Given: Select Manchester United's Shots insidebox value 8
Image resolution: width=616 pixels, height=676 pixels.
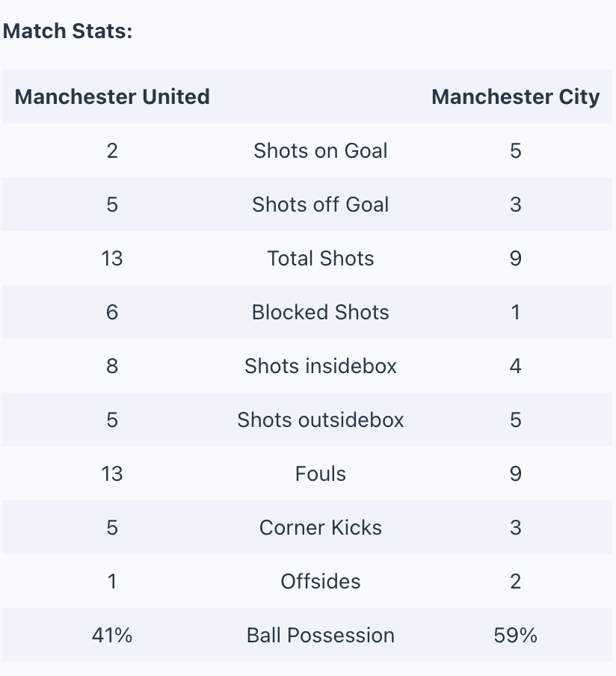Looking at the screenshot, I should tap(112, 366).
